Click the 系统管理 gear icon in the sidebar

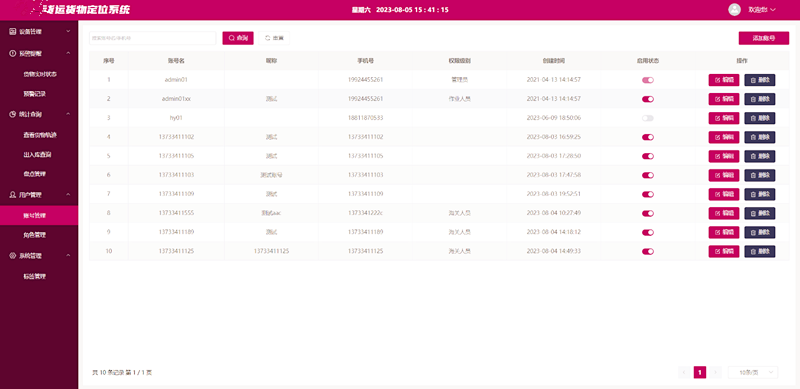click(13, 256)
